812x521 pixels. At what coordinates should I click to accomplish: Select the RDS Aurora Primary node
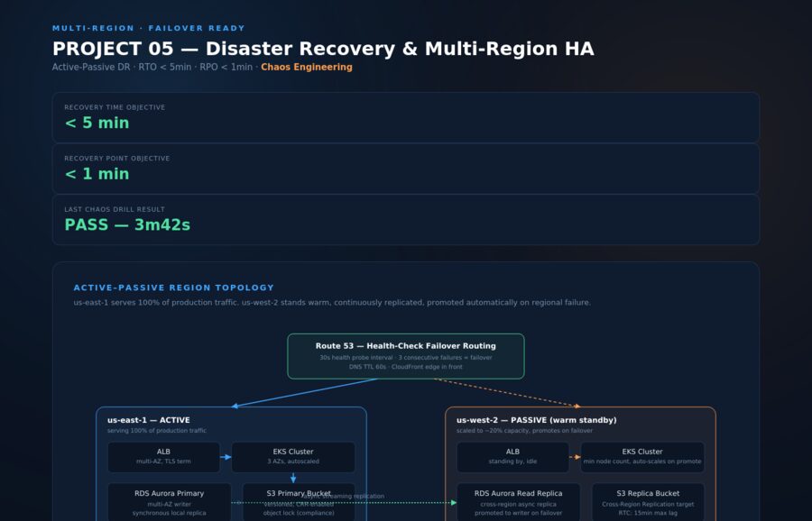tap(170, 502)
